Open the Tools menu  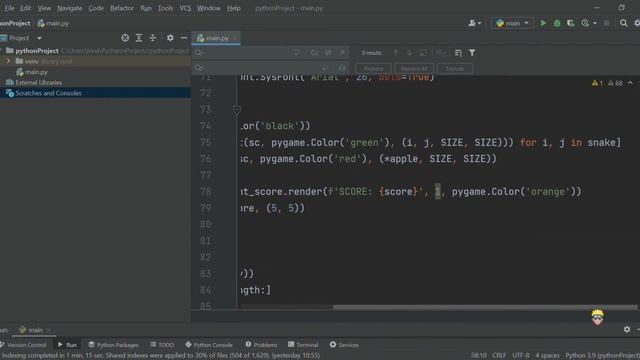[165, 8]
